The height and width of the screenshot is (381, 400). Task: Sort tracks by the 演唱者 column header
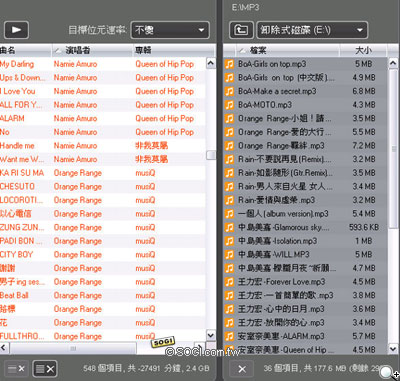92,50
